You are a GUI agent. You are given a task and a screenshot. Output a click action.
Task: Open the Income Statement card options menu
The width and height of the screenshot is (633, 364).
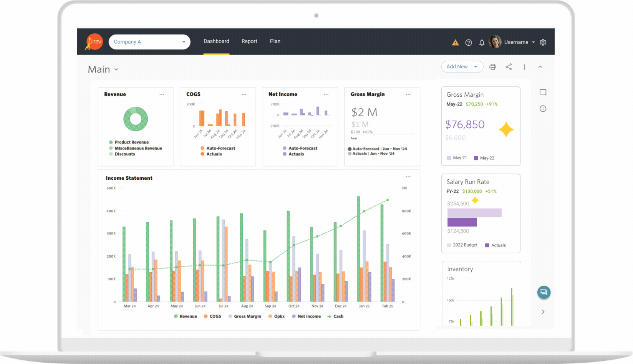click(408, 177)
